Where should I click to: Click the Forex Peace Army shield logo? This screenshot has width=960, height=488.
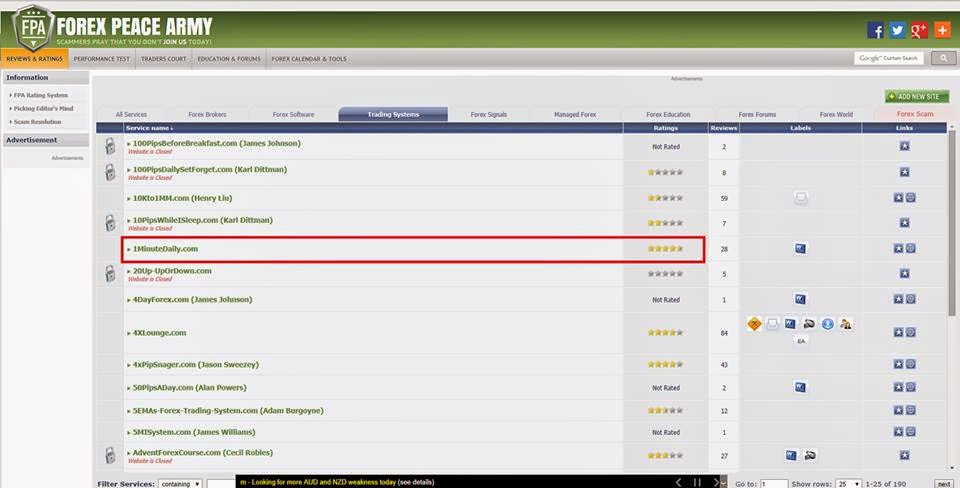click(x=32, y=28)
